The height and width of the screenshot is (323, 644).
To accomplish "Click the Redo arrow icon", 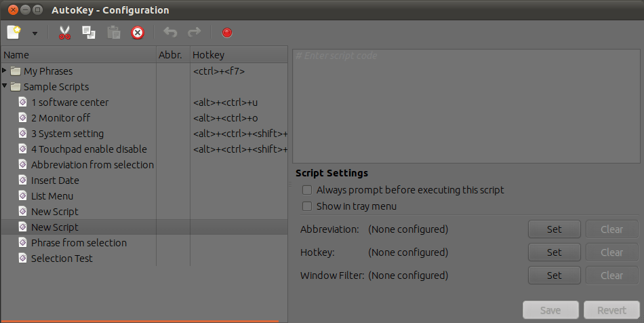I will pyautogui.click(x=194, y=32).
